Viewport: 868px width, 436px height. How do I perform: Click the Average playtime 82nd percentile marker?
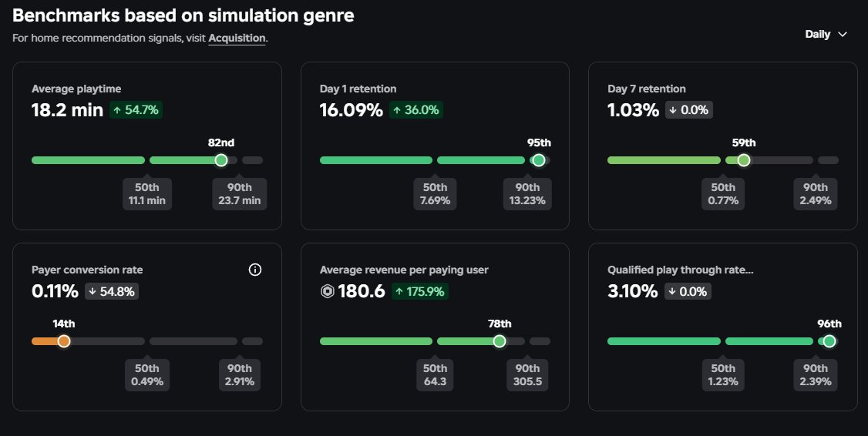tap(221, 160)
